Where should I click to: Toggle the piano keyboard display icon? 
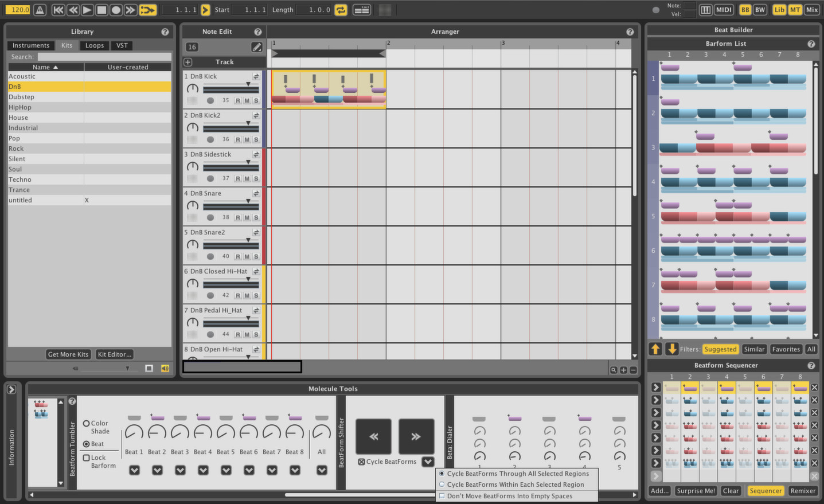706,10
